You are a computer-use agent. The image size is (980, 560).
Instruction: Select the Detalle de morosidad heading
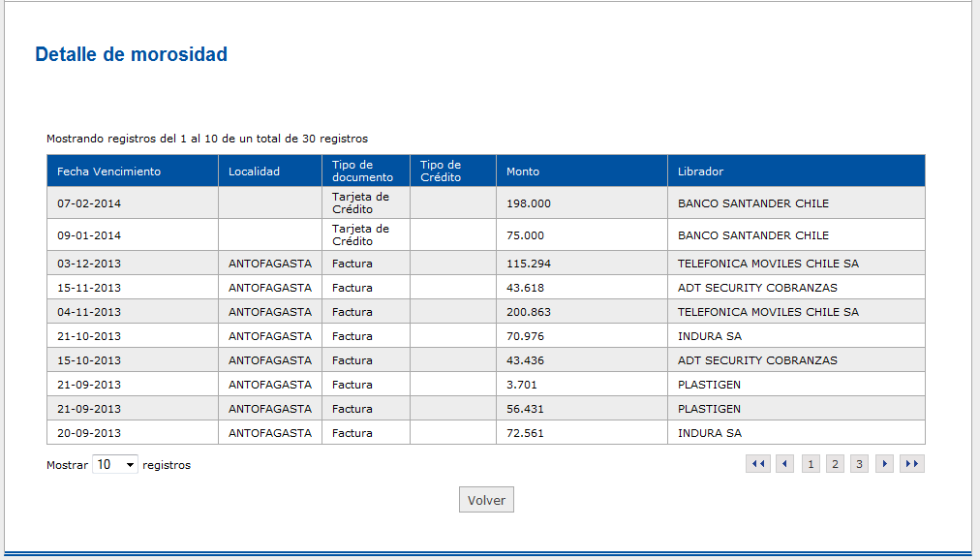point(132,54)
